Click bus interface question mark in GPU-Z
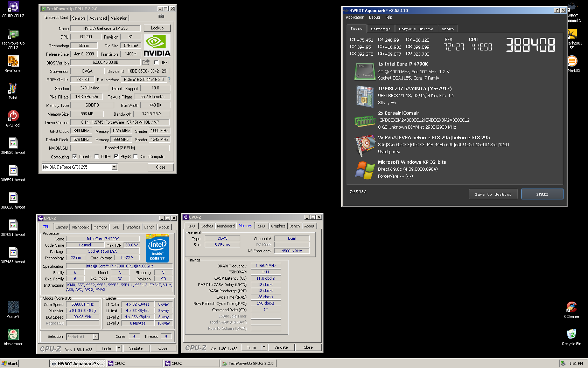Image resolution: width=588 pixels, height=368 pixels. pyautogui.click(x=169, y=80)
